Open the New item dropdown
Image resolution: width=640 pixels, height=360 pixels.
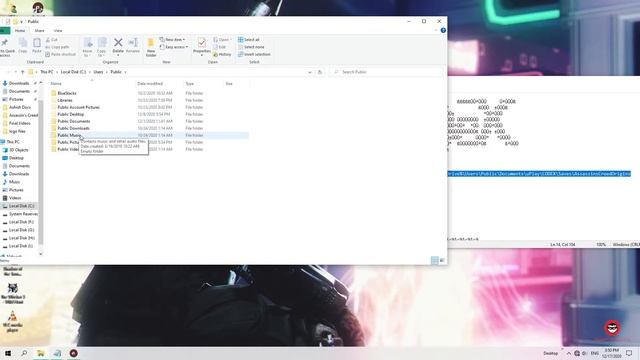pos(172,40)
